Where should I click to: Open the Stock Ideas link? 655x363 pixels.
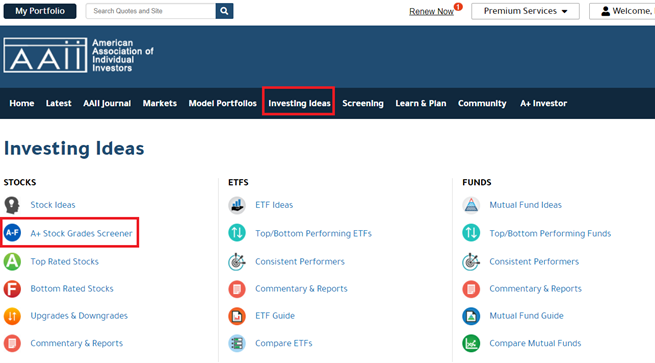click(x=53, y=205)
